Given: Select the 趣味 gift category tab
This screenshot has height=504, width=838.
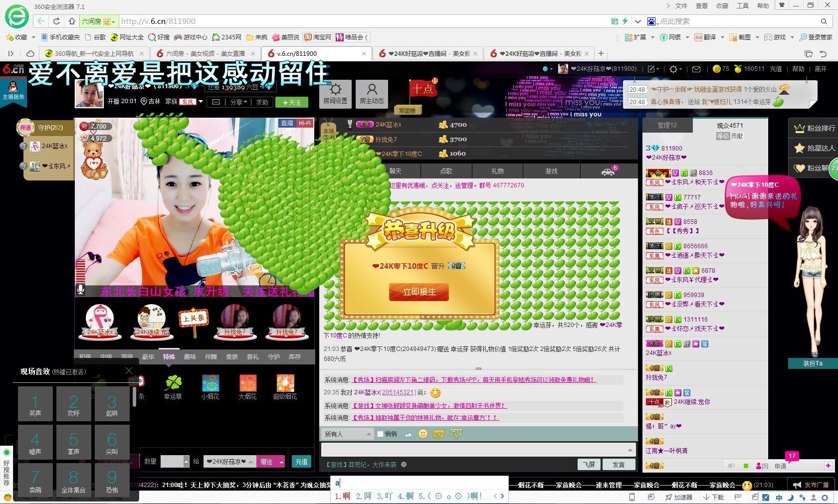Looking at the screenshot, I should tap(190, 356).
